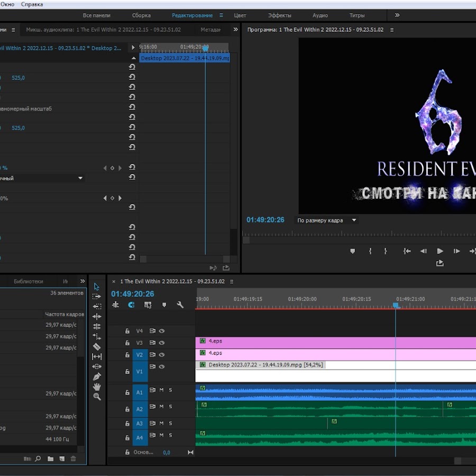The width and height of the screenshot is (476, 476).
Task: Show more workspaces with the overflow chevron
Action: (397, 15)
